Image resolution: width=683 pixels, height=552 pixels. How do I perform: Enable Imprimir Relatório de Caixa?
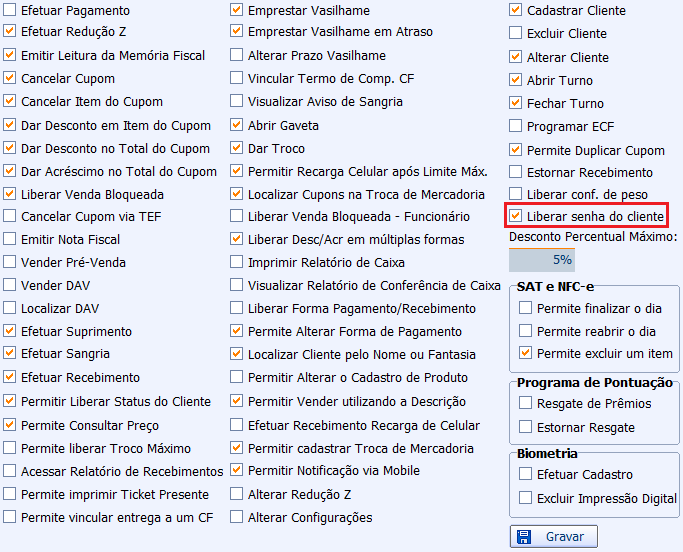click(x=237, y=262)
